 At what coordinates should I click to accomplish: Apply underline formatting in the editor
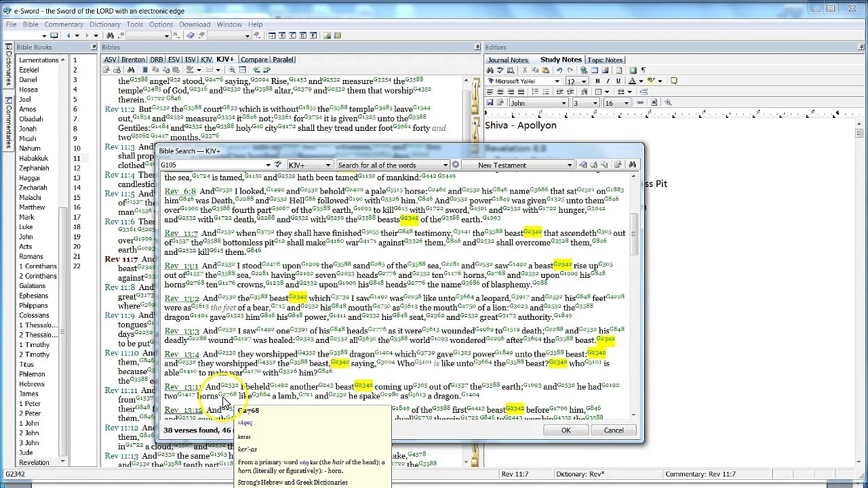[x=618, y=81]
